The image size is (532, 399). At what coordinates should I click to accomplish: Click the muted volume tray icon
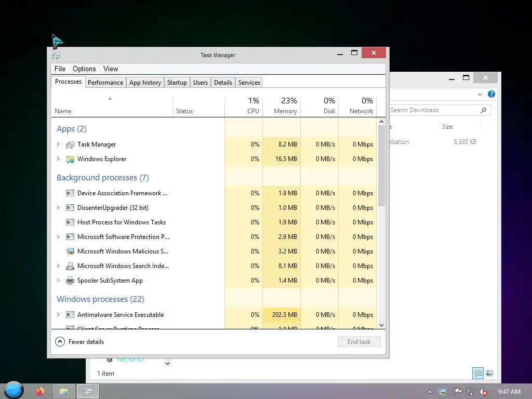[x=483, y=392]
